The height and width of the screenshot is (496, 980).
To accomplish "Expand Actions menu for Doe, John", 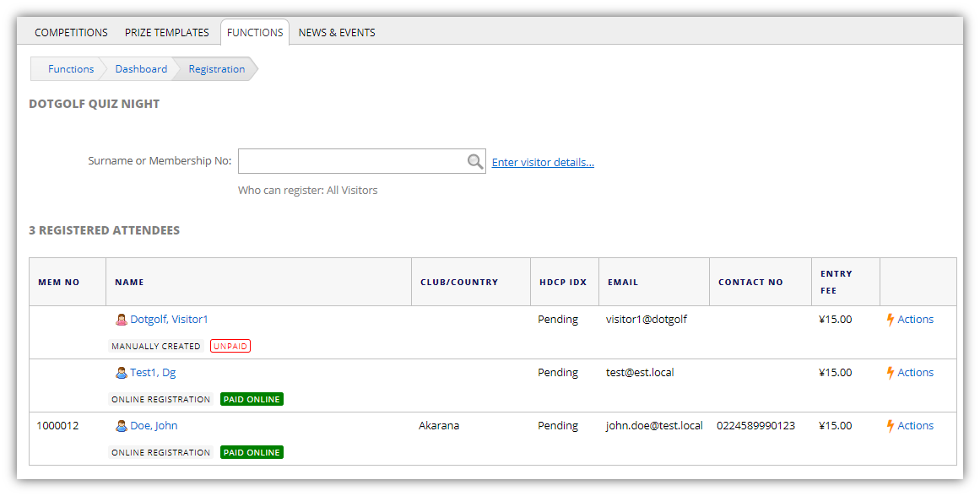I will [x=915, y=426].
